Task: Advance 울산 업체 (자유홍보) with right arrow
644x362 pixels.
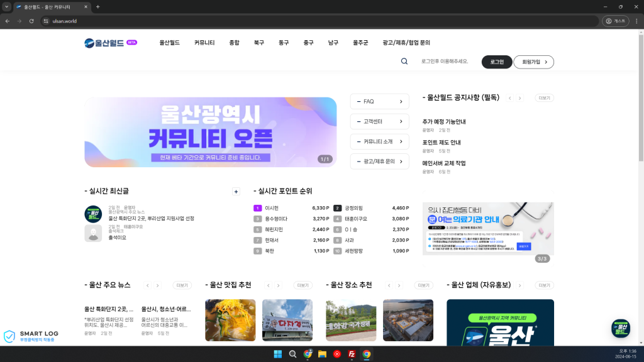Action: coord(519,285)
